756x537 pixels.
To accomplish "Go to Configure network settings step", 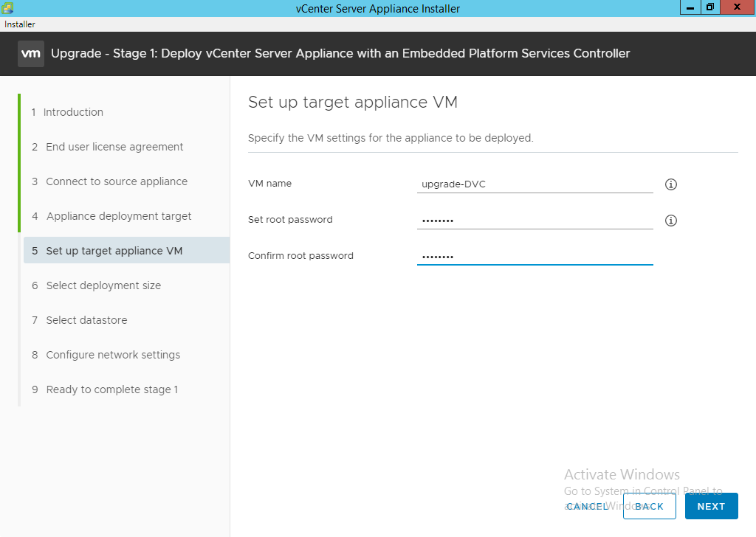I will point(106,355).
